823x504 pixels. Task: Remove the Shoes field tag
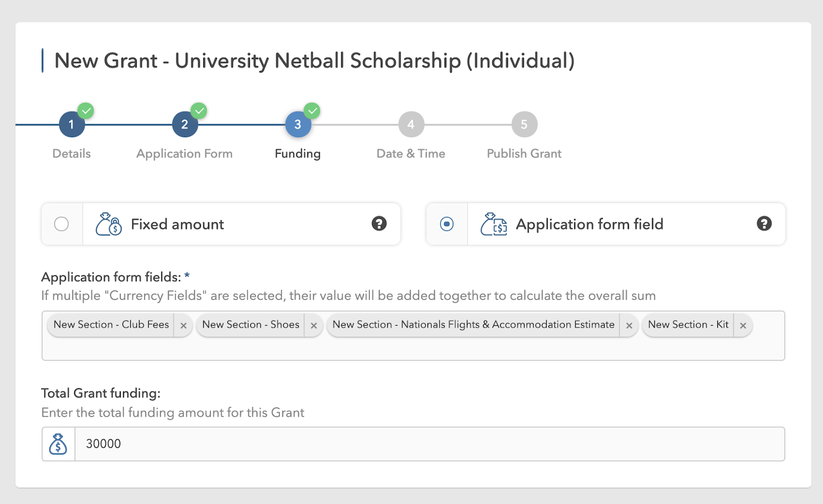point(314,326)
